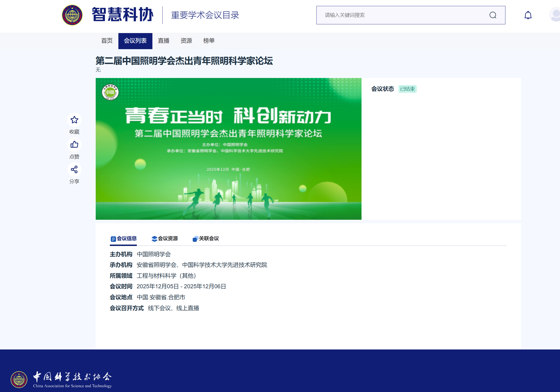Click the notification bell icon
The height and width of the screenshot is (392, 560).
[528, 15]
